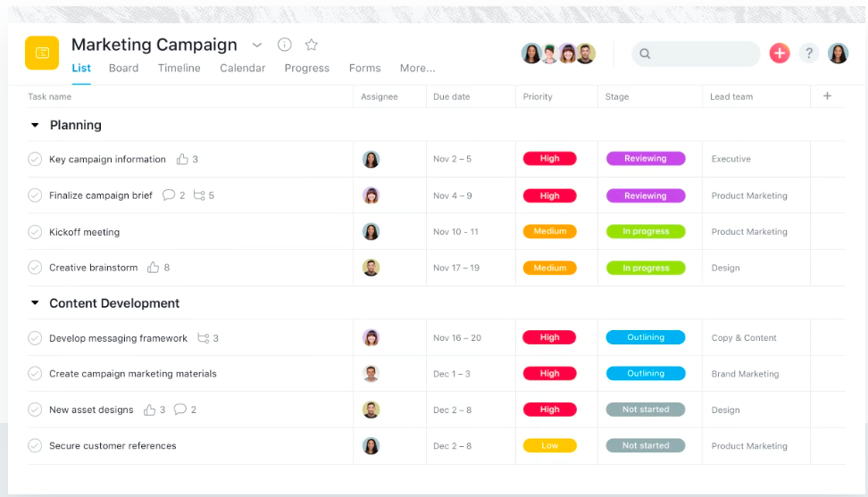This screenshot has height=497, width=868.
Task: Click Outlining tag on Create campaign marketing materials
Action: (646, 374)
